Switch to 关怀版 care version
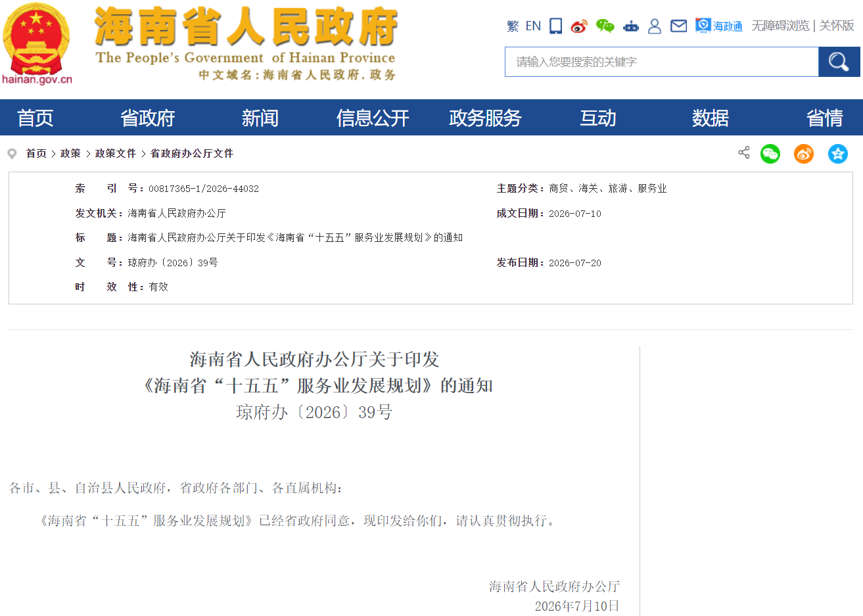863x616 pixels. (x=836, y=26)
